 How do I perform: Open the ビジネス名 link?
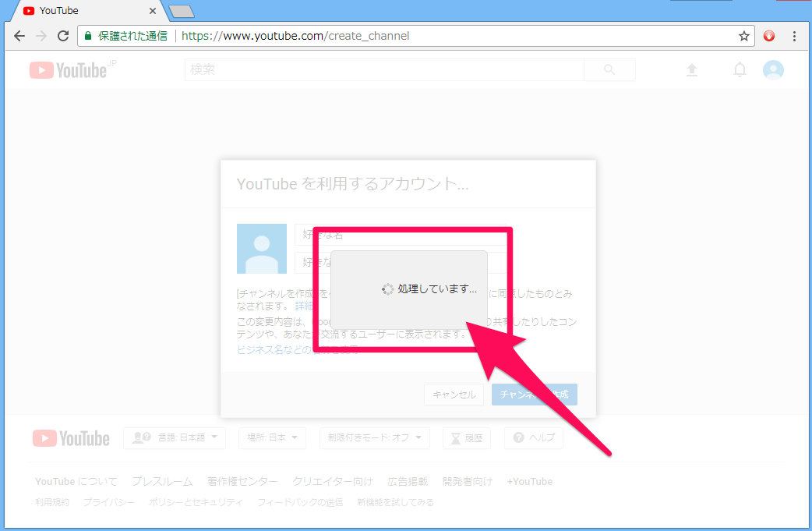[297, 349]
